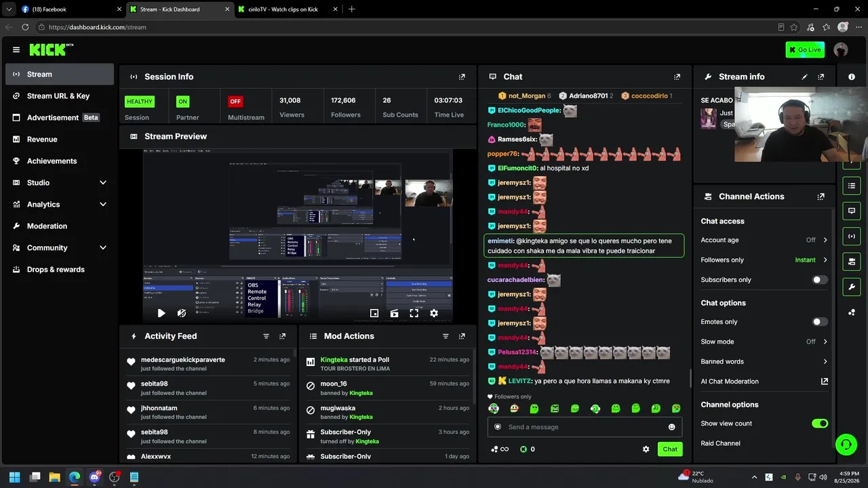
Task: Open the hamburger menu beside Kick logo
Action: coord(16,49)
